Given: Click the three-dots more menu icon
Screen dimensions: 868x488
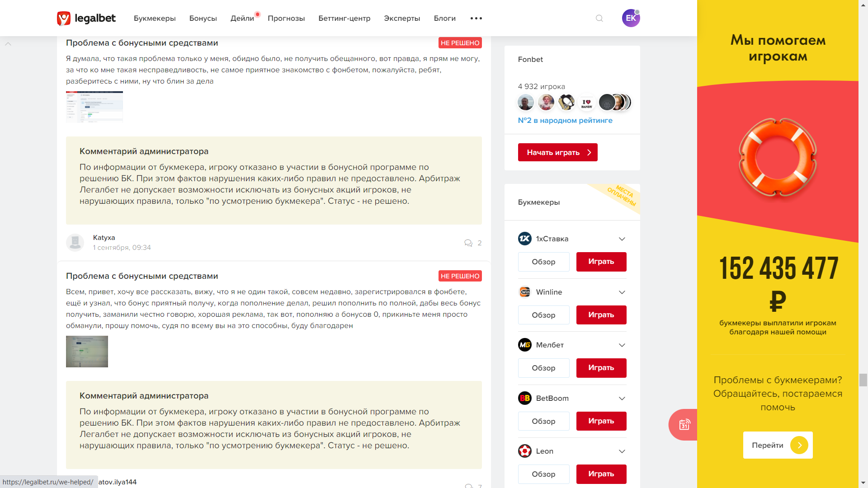Looking at the screenshot, I should (476, 19).
